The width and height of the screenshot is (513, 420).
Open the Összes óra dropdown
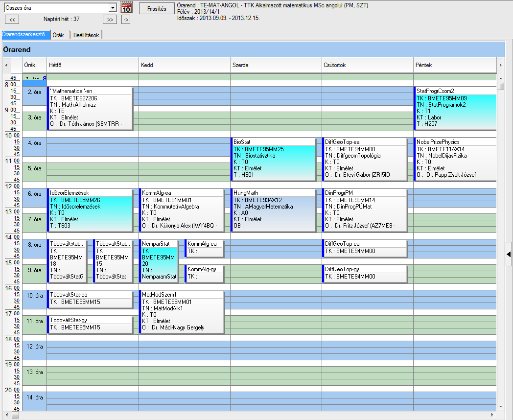(113, 8)
